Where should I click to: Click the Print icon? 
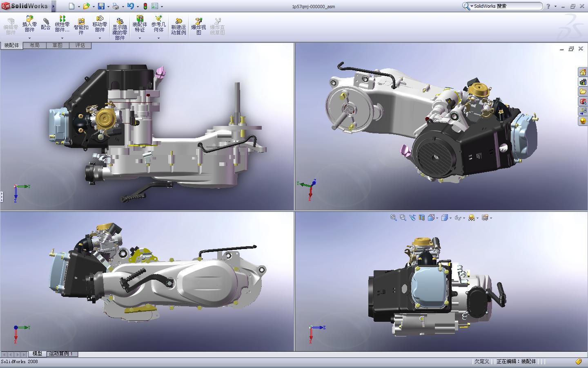(x=116, y=6)
